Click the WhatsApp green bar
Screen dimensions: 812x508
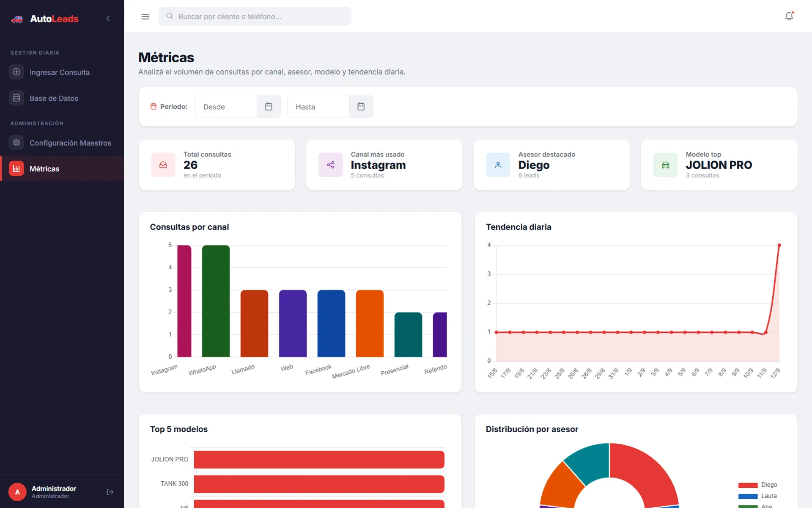[216, 301]
